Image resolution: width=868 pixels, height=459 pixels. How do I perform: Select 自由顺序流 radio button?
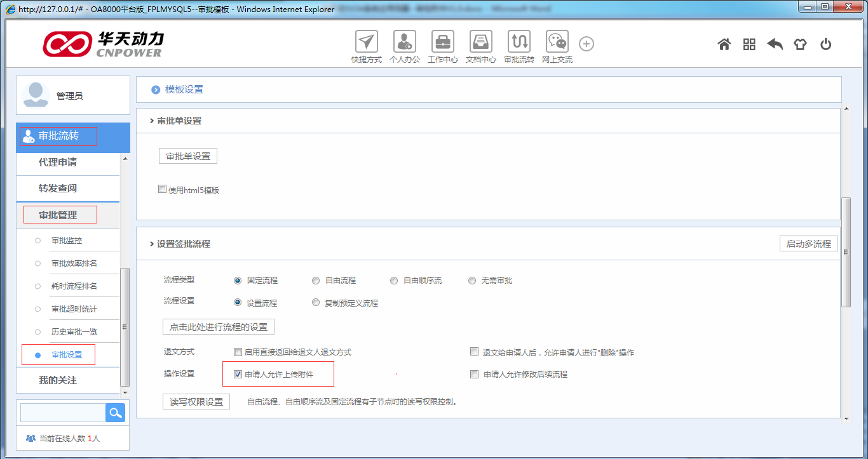pyautogui.click(x=394, y=280)
